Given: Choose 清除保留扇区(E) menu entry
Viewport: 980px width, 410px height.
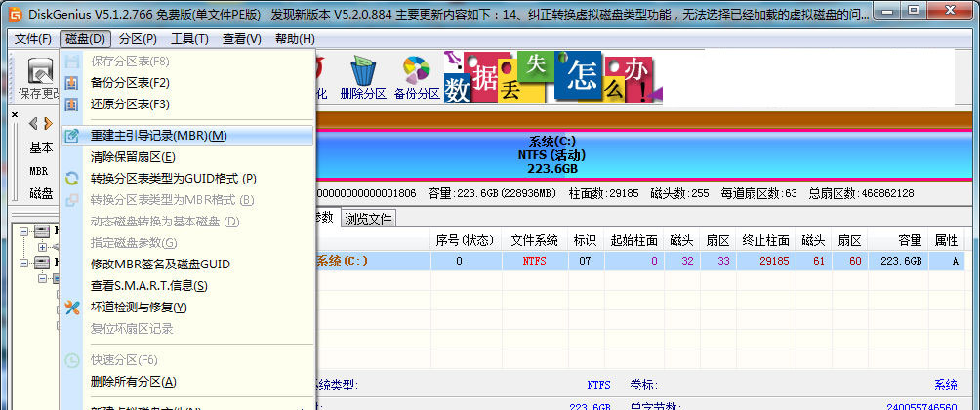Looking at the screenshot, I should point(186,157).
